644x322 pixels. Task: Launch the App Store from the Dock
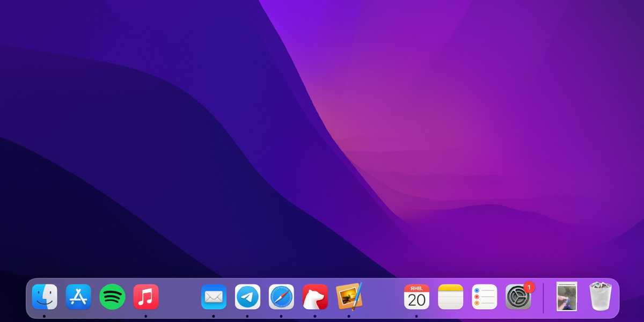coord(78,297)
